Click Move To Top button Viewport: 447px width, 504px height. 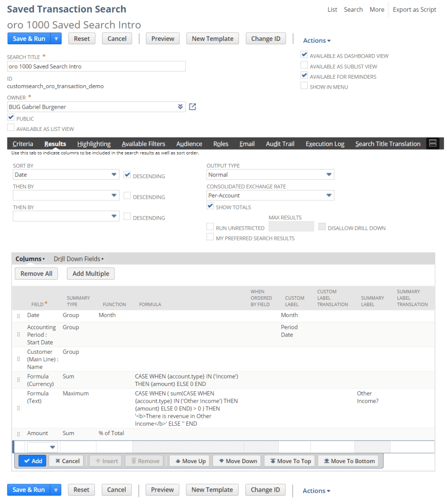[290, 461]
